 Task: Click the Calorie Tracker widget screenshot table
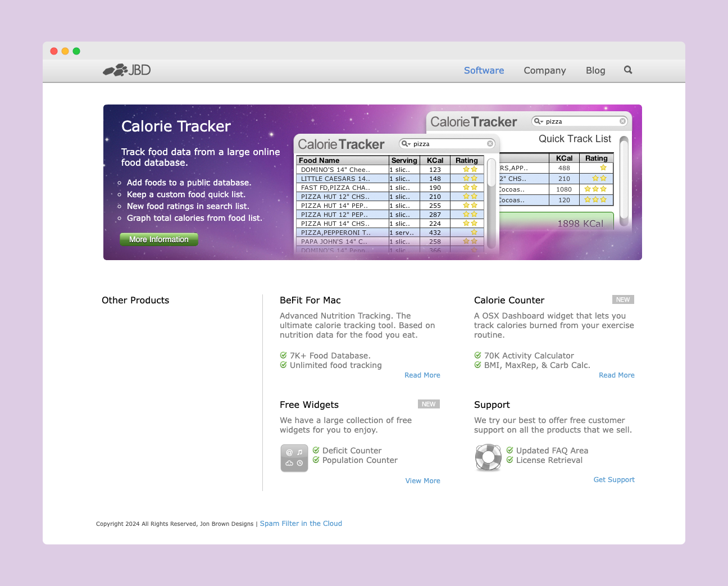coord(390,205)
